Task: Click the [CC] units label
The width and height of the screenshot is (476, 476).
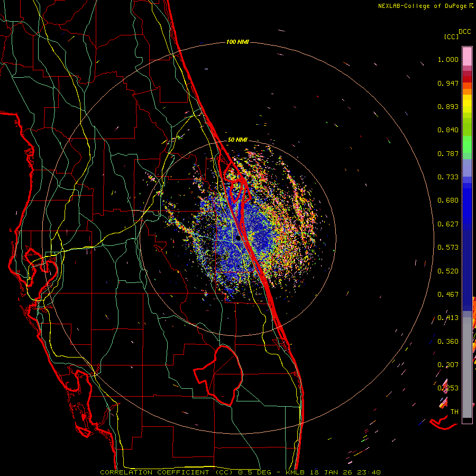Action: tap(451, 36)
